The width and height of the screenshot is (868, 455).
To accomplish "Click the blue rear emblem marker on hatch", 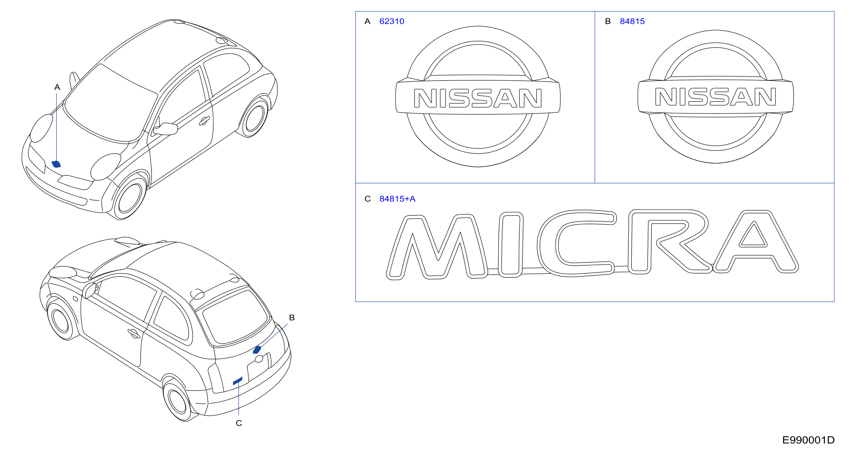I will coord(257,350).
